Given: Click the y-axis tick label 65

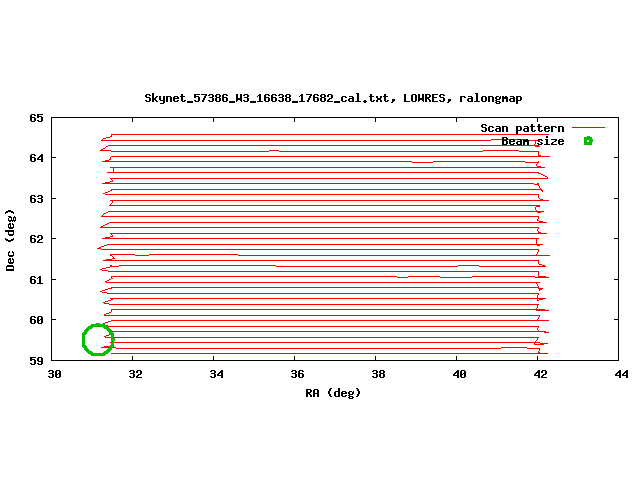Looking at the screenshot, I should pyautogui.click(x=36, y=118).
